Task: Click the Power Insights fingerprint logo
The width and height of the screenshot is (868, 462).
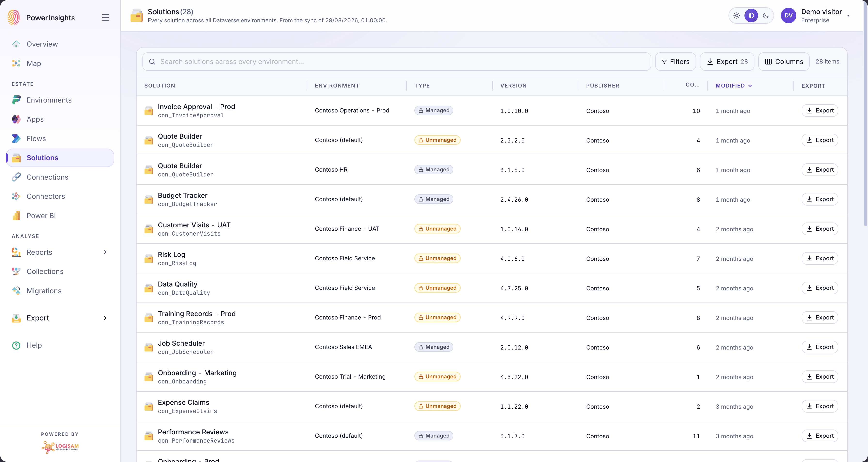Action: (x=14, y=17)
